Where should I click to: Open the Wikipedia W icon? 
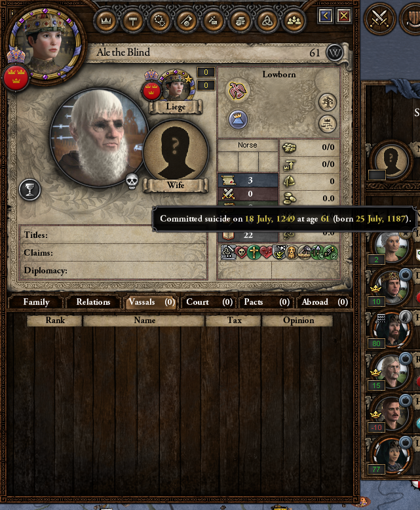pos(335,52)
